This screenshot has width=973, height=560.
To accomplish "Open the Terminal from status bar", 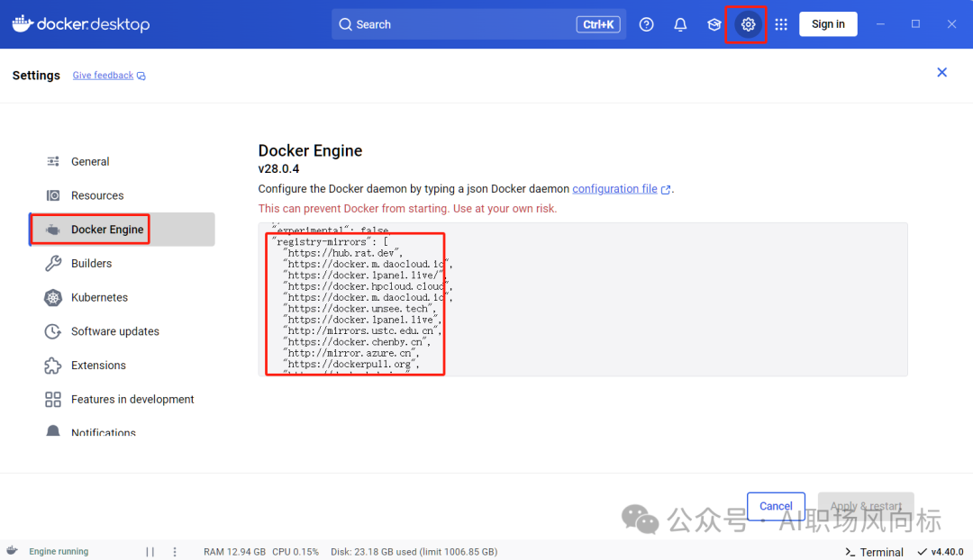I will (x=874, y=552).
